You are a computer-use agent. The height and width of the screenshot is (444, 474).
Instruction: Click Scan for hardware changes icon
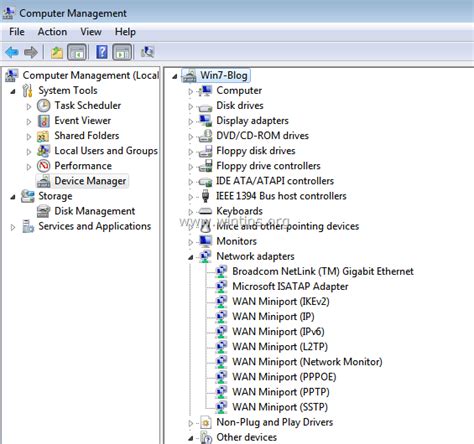coord(147,52)
